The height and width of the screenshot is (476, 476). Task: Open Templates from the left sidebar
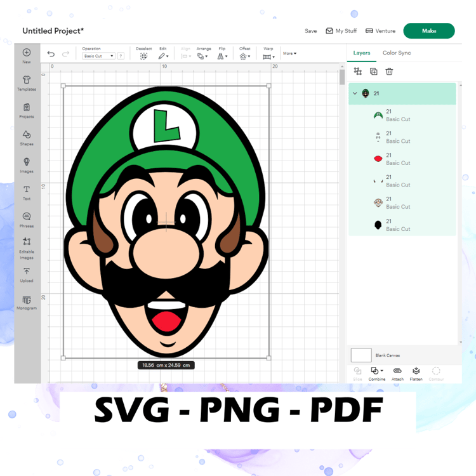27,83
